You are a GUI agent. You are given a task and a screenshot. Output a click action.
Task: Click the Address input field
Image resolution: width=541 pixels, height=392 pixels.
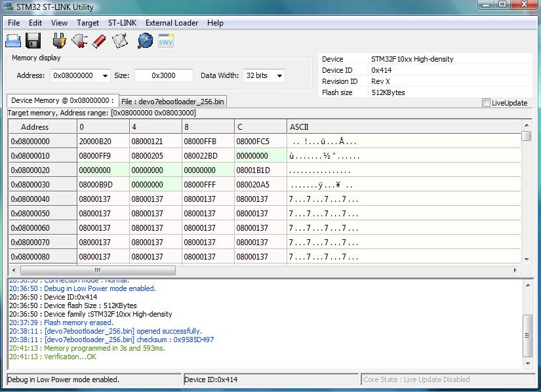(x=76, y=75)
